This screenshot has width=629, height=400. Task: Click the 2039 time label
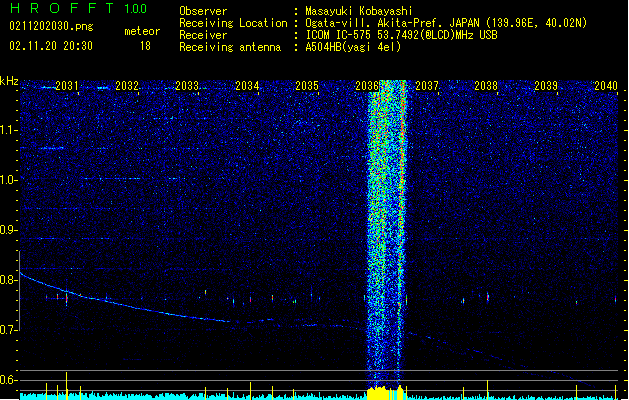[x=546, y=86]
